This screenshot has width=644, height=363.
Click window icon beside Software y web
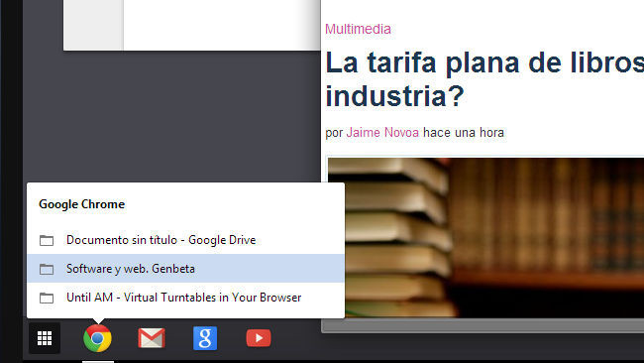click(x=47, y=269)
